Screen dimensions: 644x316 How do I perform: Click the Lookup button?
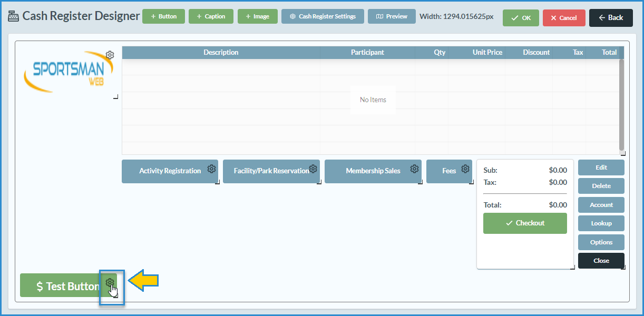601,223
